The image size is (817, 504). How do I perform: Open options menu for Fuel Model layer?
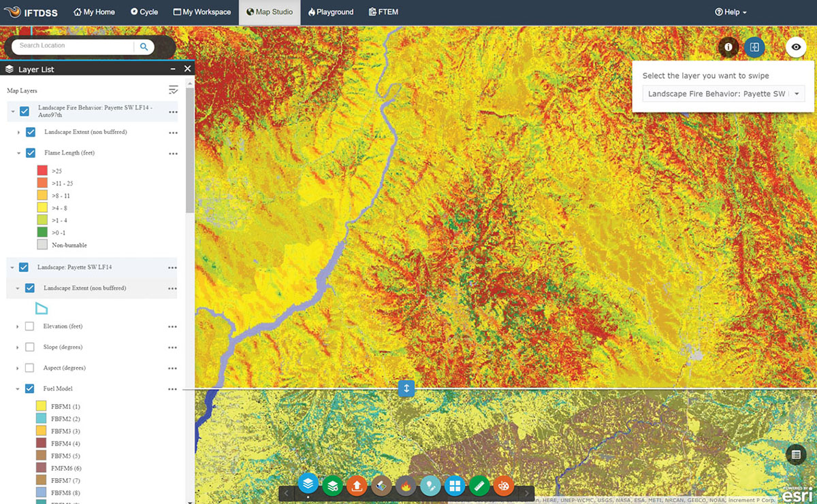coord(173,389)
